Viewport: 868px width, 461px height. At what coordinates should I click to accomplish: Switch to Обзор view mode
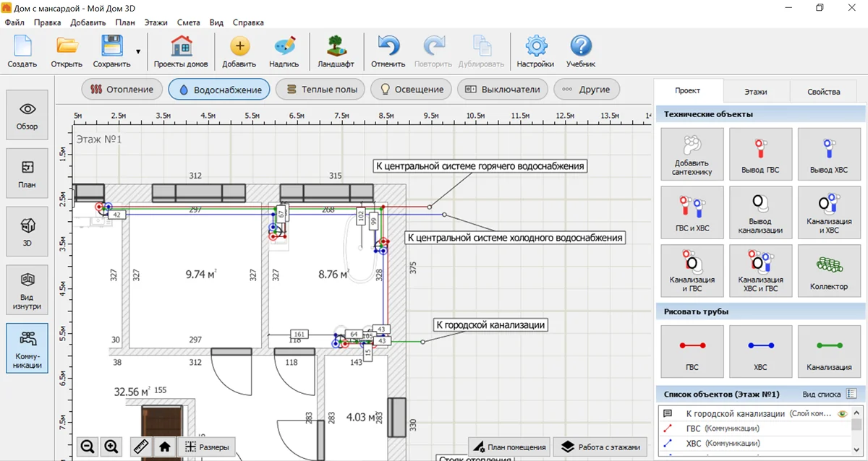[27, 116]
